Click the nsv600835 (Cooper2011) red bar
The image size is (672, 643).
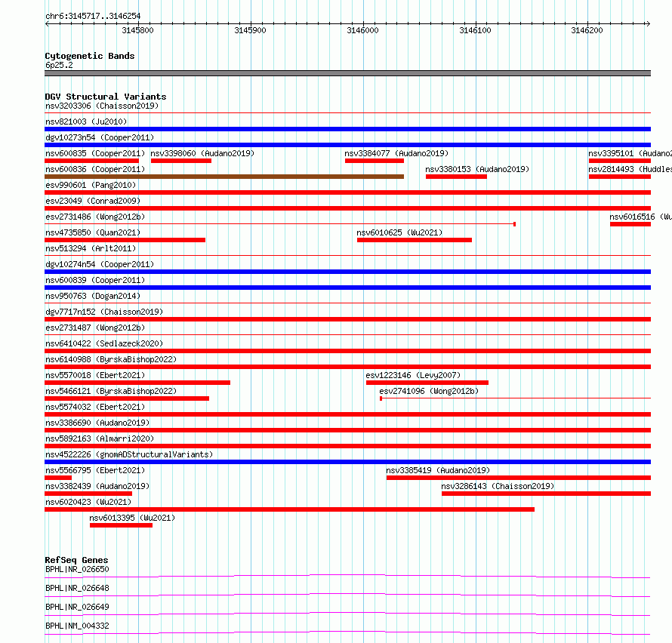(91, 161)
